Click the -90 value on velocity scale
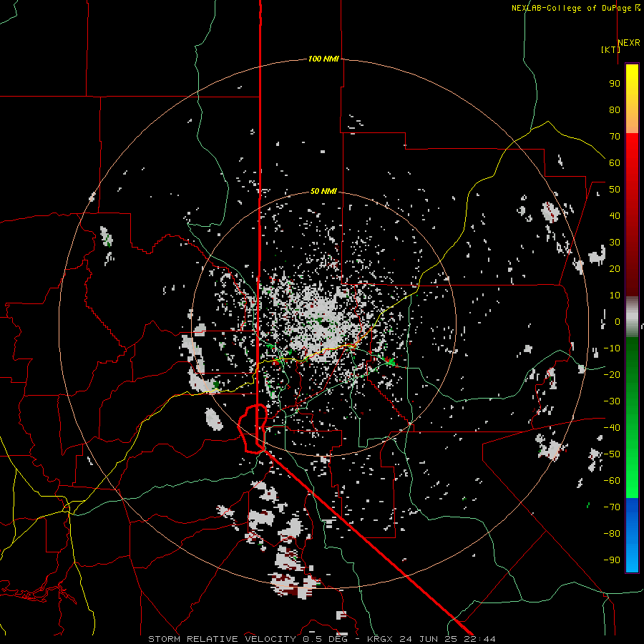Screen dimensions: 644x644 [x=612, y=560]
